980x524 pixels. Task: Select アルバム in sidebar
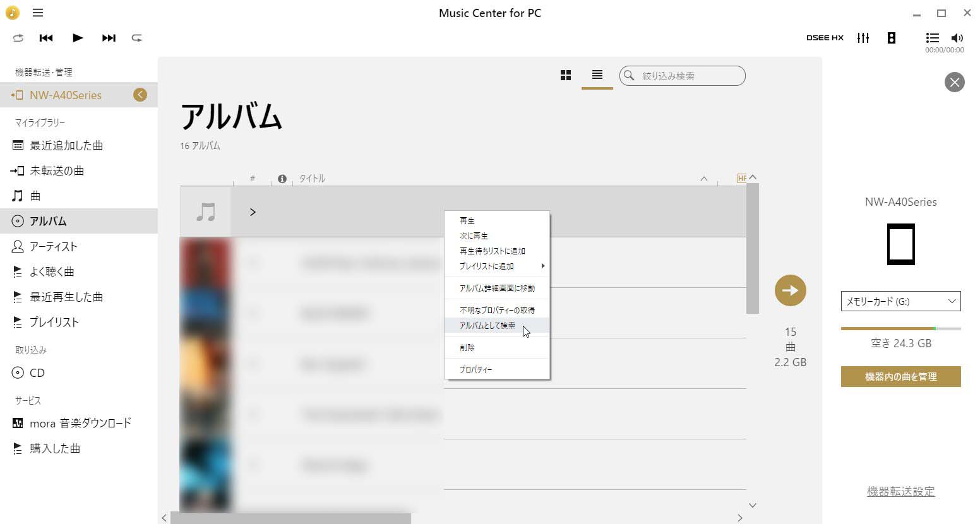(79, 221)
